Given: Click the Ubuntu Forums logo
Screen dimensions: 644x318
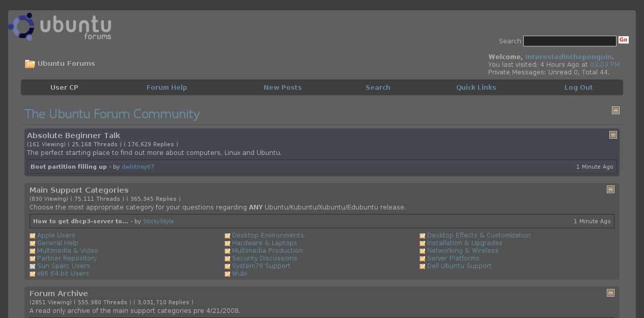Looking at the screenshot, I should [60, 28].
